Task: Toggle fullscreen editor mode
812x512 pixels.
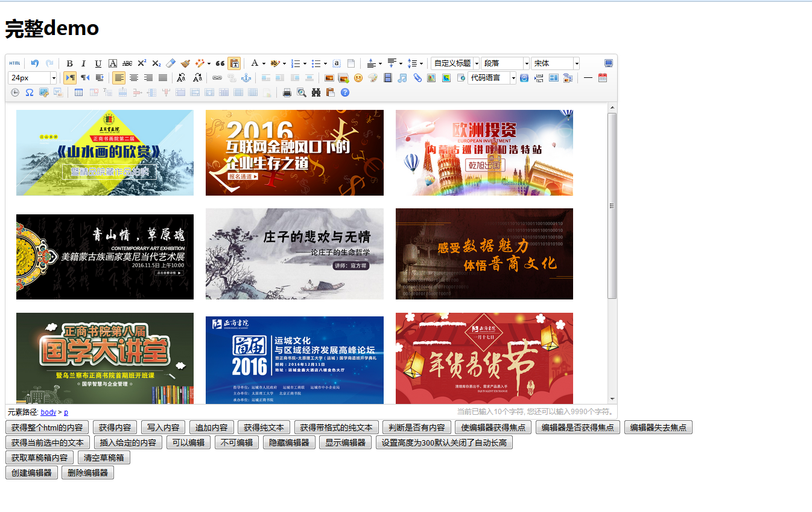Action: pyautogui.click(x=609, y=63)
